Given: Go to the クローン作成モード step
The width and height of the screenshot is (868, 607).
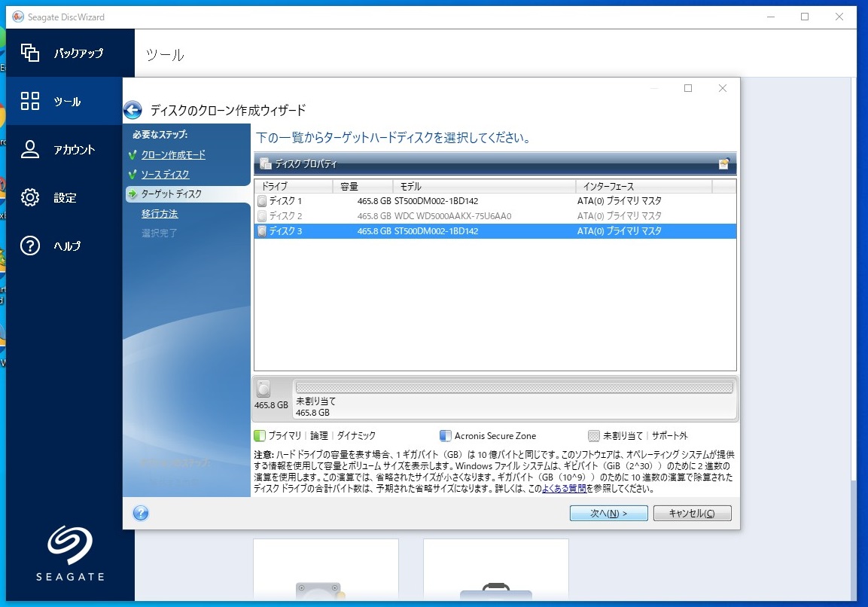Looking at the screenshot, I should pos(173,154).
